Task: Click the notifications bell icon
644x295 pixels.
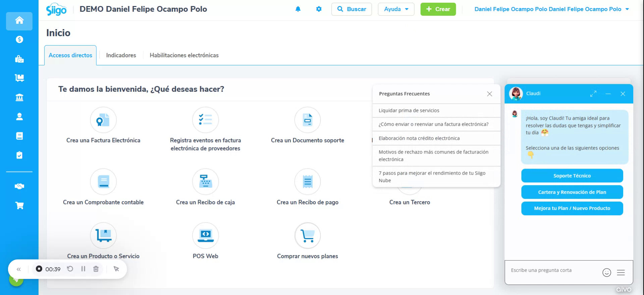Action: point(298,9)
